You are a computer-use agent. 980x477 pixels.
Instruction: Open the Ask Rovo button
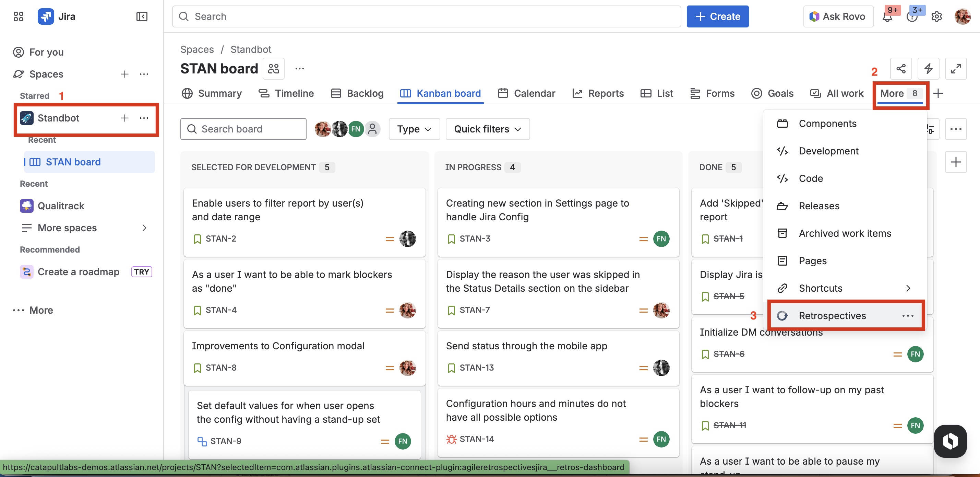pyautogui.click(x=838, y=16)
